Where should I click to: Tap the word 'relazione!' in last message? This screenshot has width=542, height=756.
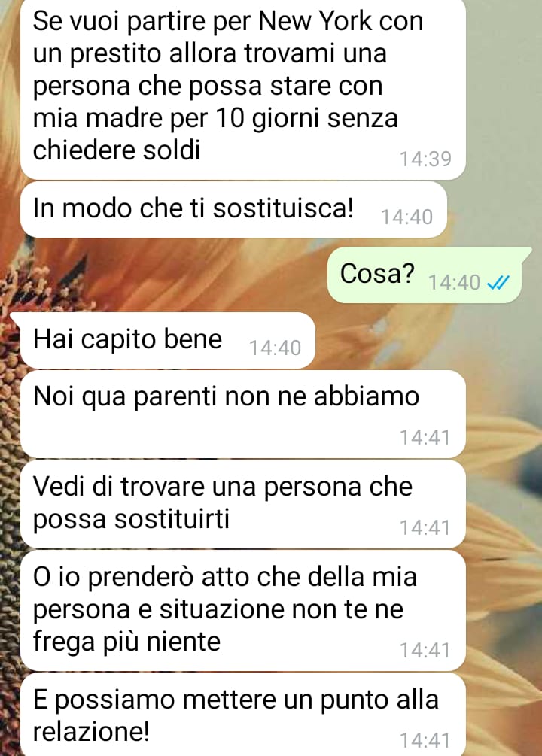[91, 731]
